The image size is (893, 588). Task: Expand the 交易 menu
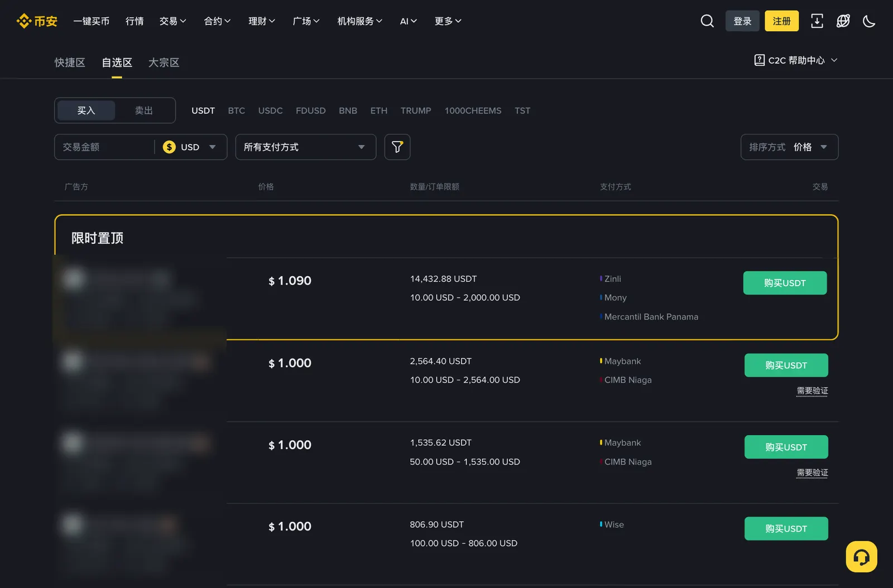[x=172, y=21]
